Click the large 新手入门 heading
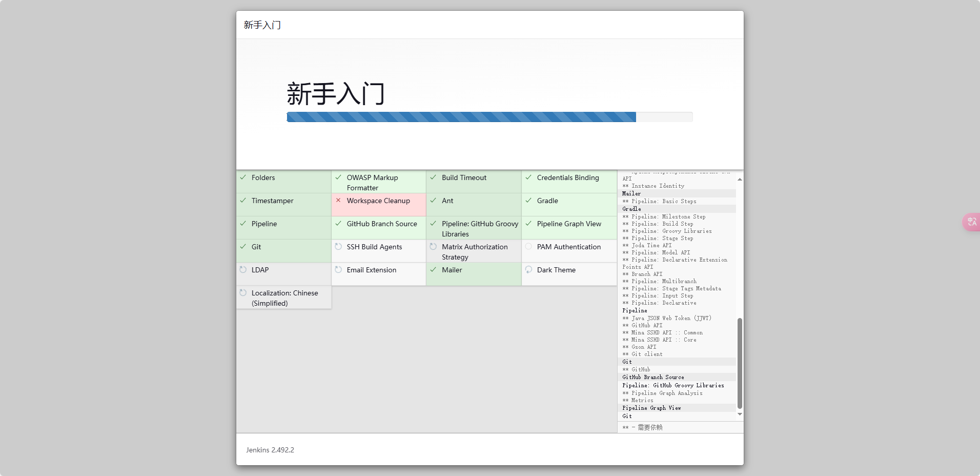The width and height of the screenshot is (980, 476). tap(336, 94)
